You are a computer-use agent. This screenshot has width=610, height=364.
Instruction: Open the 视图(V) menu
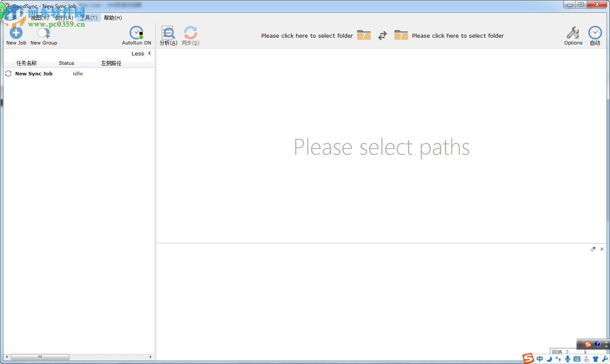pos(40,18)
